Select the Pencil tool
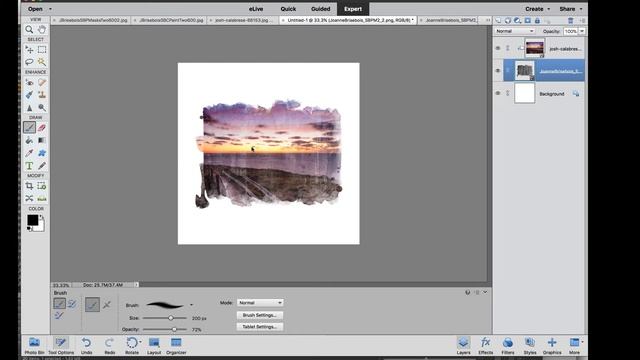This screenshot has height=360, width=640. tap(42, 166)
